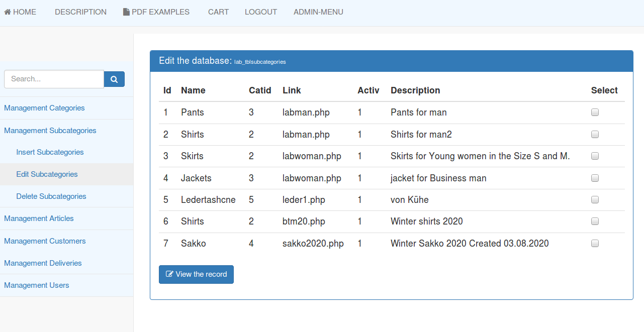The image size is (644, 332).
Task: Expand Management Subcategories sidebar link
Action: [x=50, y=131]
